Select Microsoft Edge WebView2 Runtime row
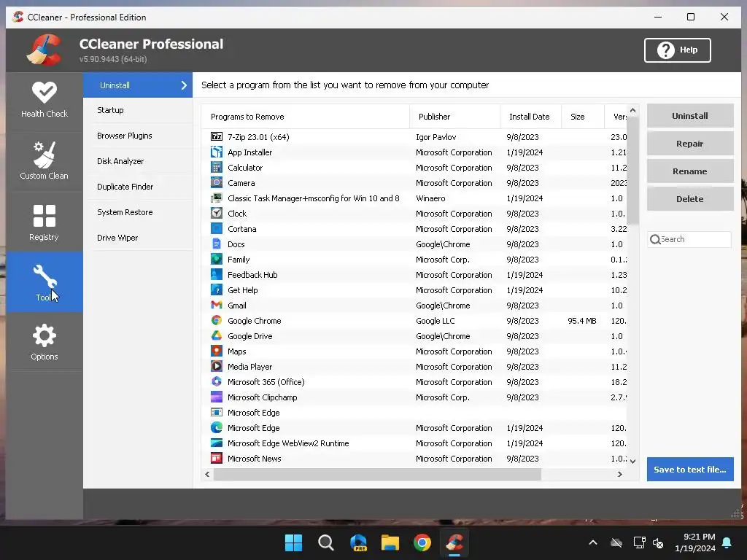 pos(414,443)
